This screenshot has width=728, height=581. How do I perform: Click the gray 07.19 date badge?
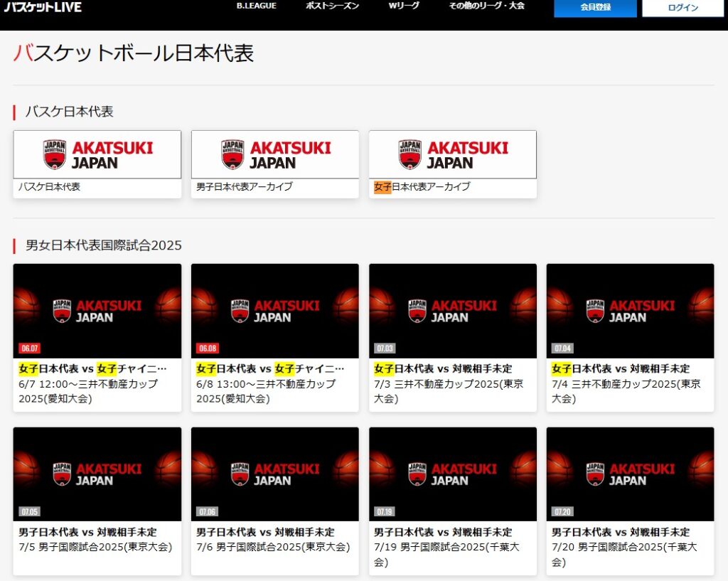pos(385,512)
